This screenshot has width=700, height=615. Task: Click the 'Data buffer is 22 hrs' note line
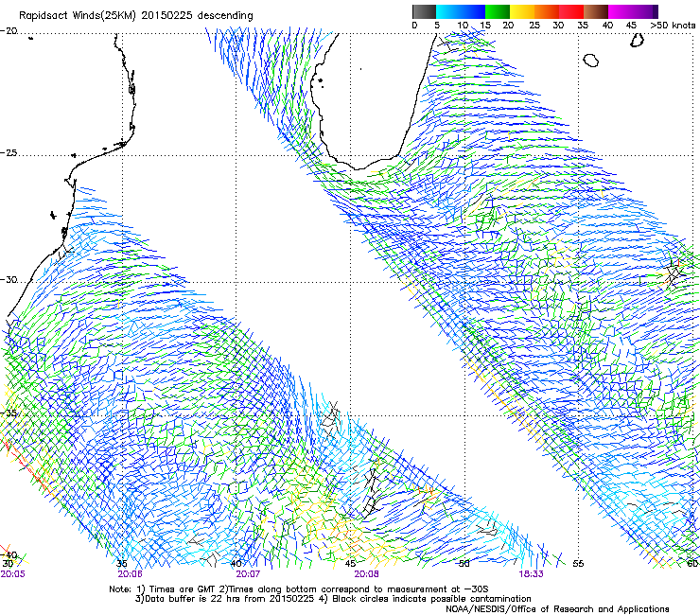[x=333, y=599]
